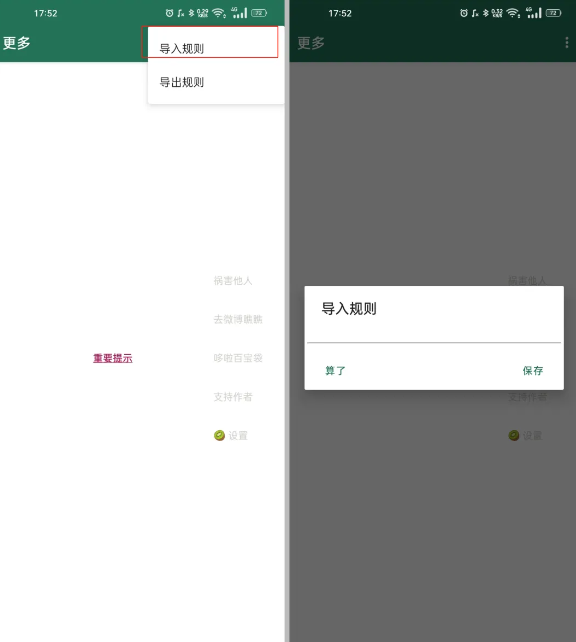Tap the alarm clock icon in the left status bar

pyautogui.click(x=169, y=13)
